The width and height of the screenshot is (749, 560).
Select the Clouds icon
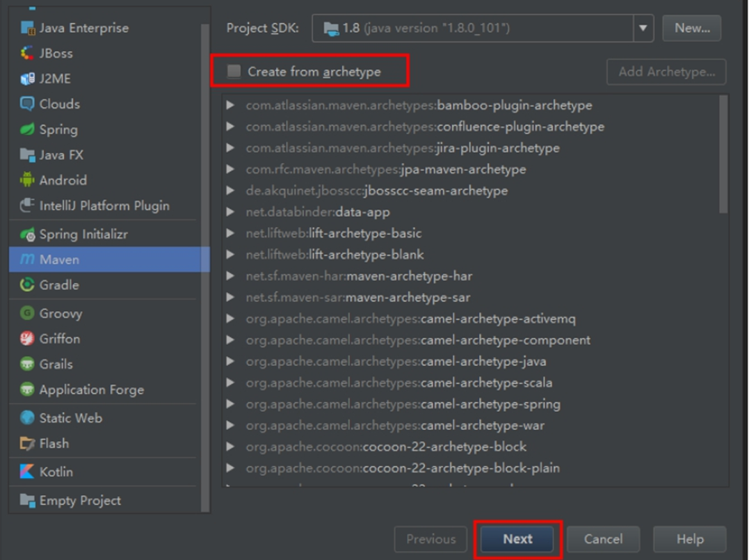(27, 104)
